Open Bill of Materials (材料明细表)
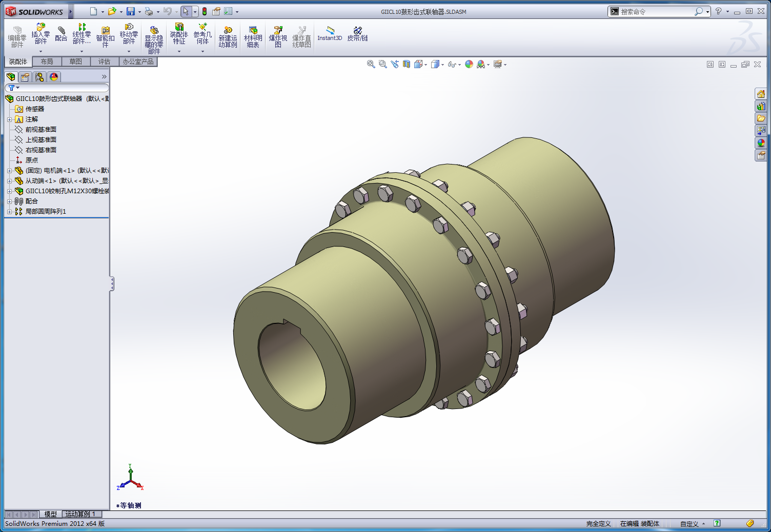The image size is (771, 532). pyautogui.click(x=253, y=36)
